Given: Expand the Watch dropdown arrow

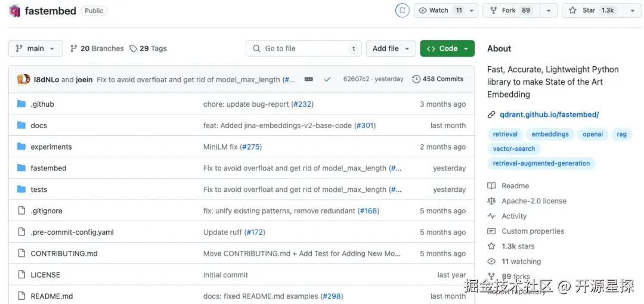Looking at the screenshot, I should coord(472,11).
